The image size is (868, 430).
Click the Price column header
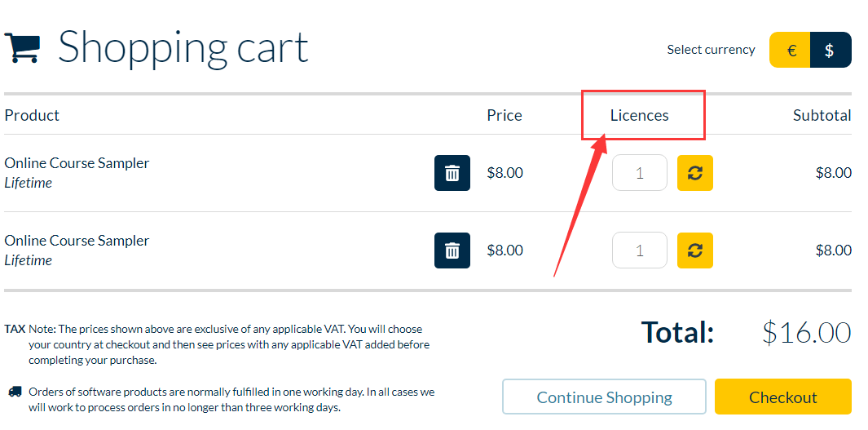[504, 115]
